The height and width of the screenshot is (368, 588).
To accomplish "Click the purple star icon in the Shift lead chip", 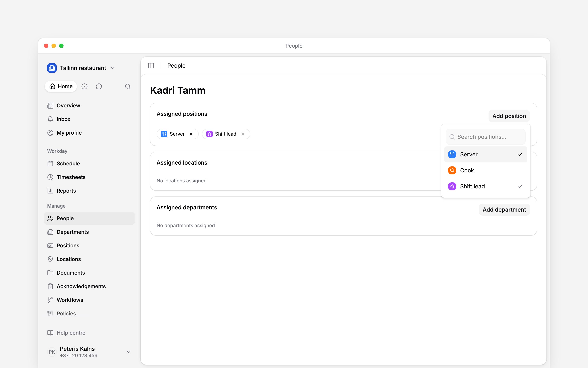I will click(x=210, y=134).
